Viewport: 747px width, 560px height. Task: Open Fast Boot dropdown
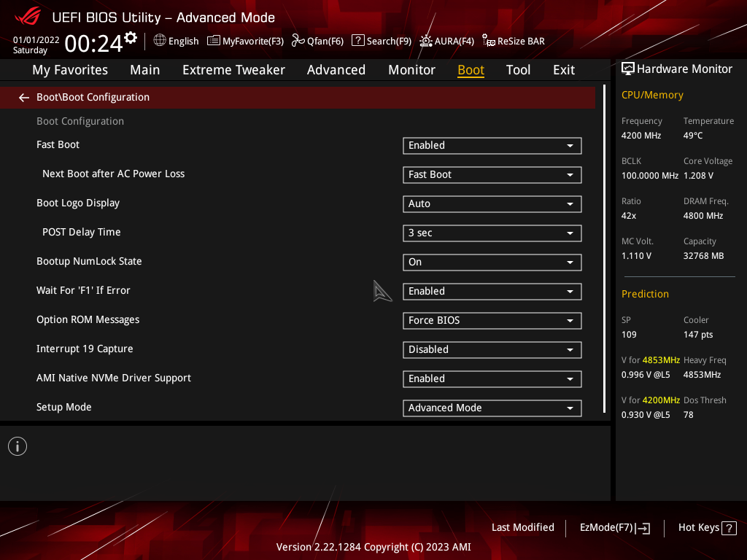click(492, 146)
